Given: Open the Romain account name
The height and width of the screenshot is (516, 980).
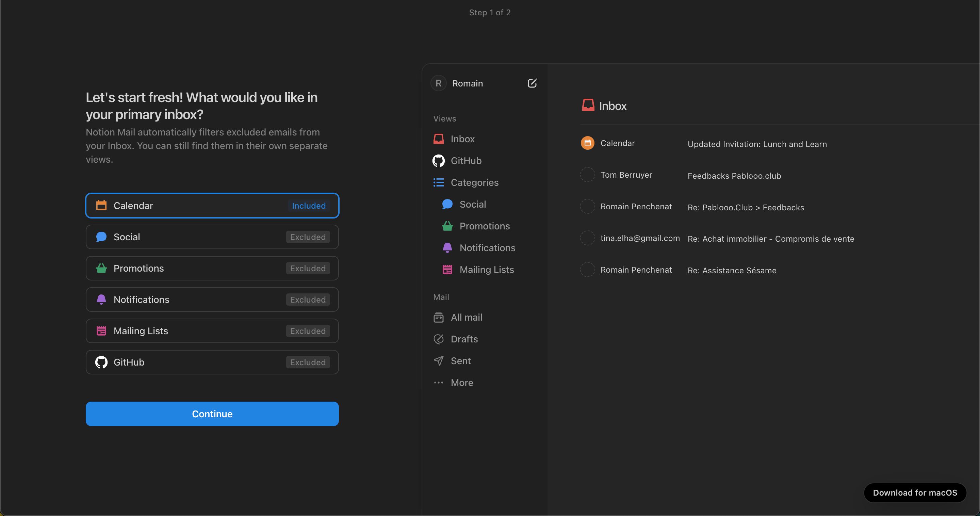Looking at the screenshot, I should click(467, 83).
